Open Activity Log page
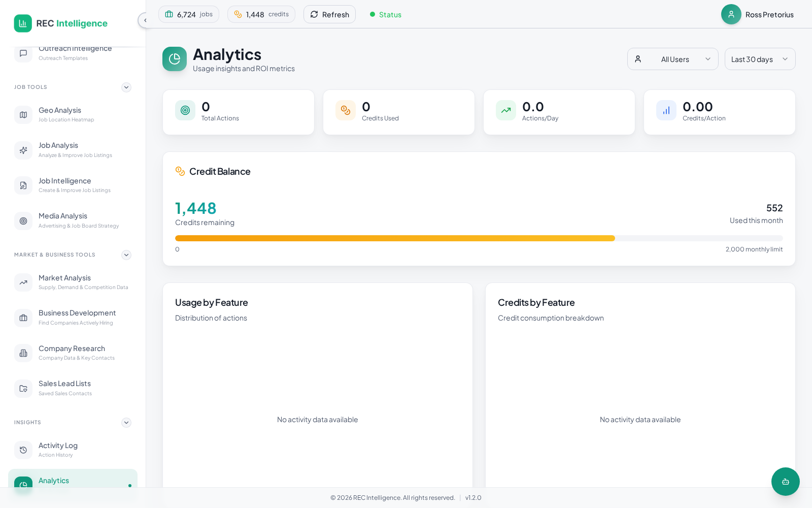812x508 pixels. click(73, 450)
